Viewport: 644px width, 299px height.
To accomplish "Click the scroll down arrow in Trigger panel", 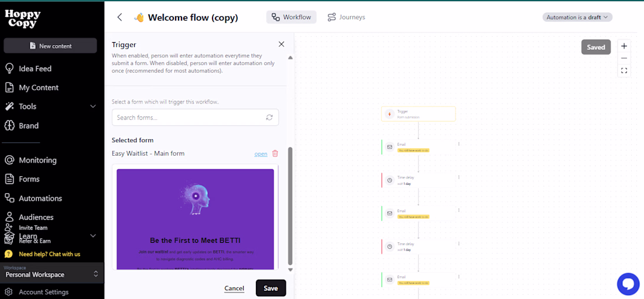I will [290, 270].
